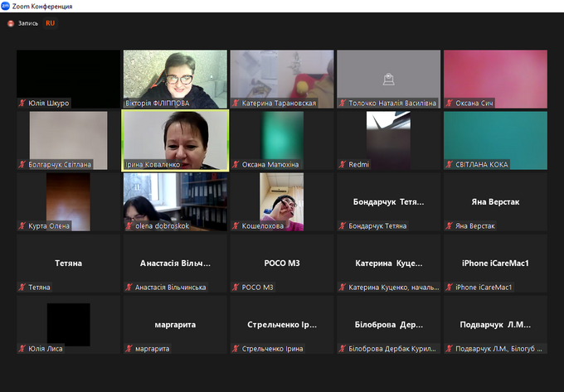Click the Запись recording label
This screenshot has width=564, height=392.
29,24
